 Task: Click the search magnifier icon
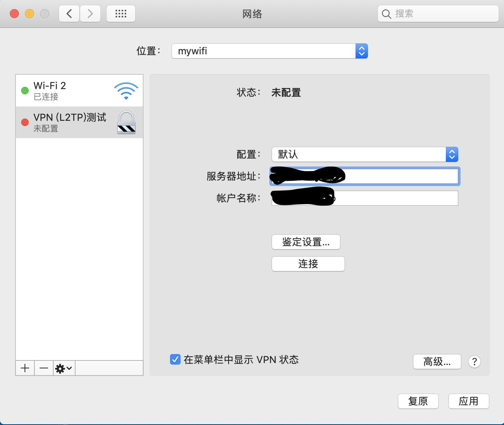pyautogui.click(x=386, y=14)
